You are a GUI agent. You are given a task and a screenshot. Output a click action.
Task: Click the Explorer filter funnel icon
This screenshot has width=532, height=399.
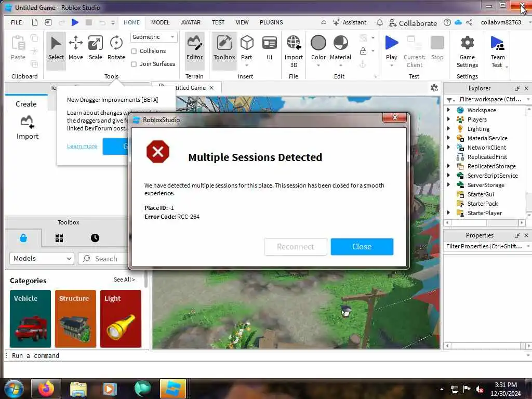pyautogui.click(x=450, y=100)
